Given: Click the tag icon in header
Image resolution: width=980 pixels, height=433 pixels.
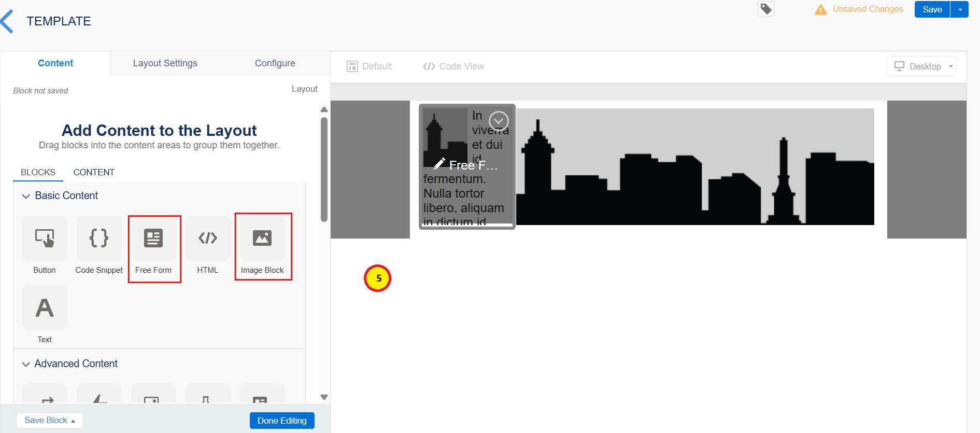Looking at the screenshot, I should 766,9.
